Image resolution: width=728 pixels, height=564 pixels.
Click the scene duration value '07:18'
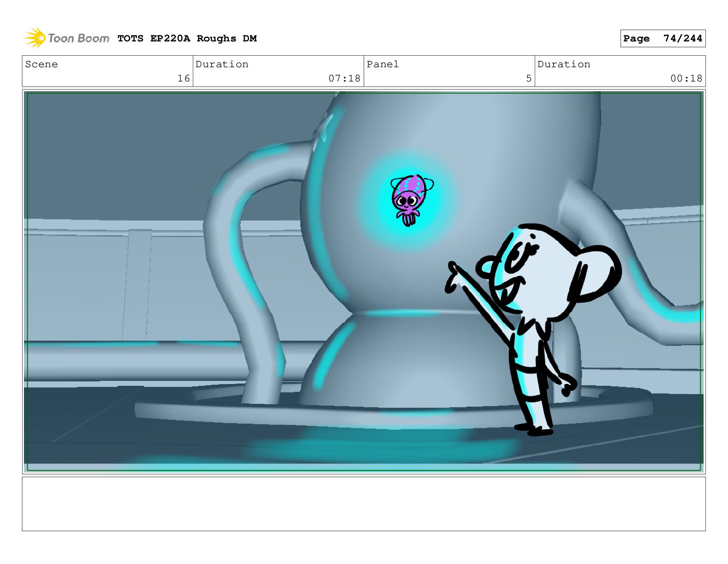[x=344, y=79]
